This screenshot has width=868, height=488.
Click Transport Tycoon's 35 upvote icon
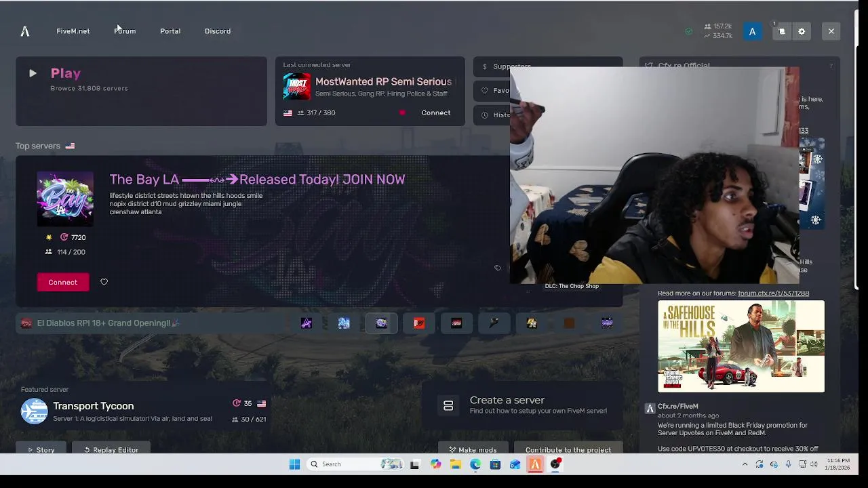pos(237,403)
